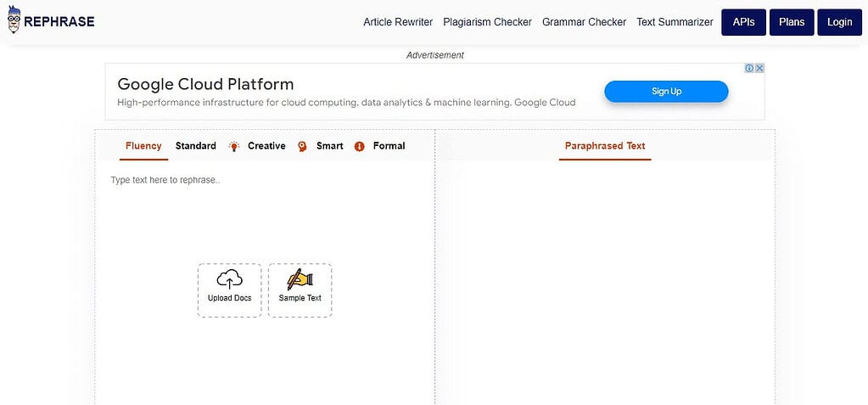
Task: Open the Article Rewriter page
Action: pos(398,22)
